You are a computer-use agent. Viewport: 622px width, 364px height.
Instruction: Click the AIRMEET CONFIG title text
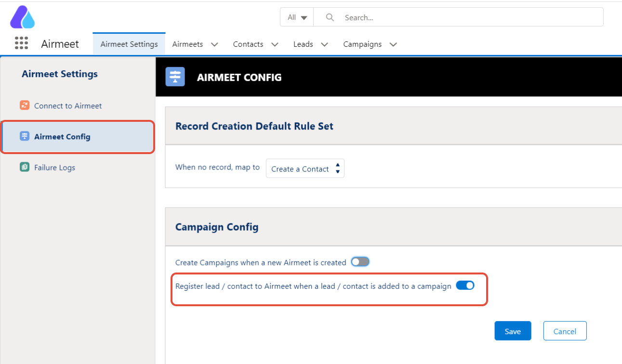click(x=239, y=77)
